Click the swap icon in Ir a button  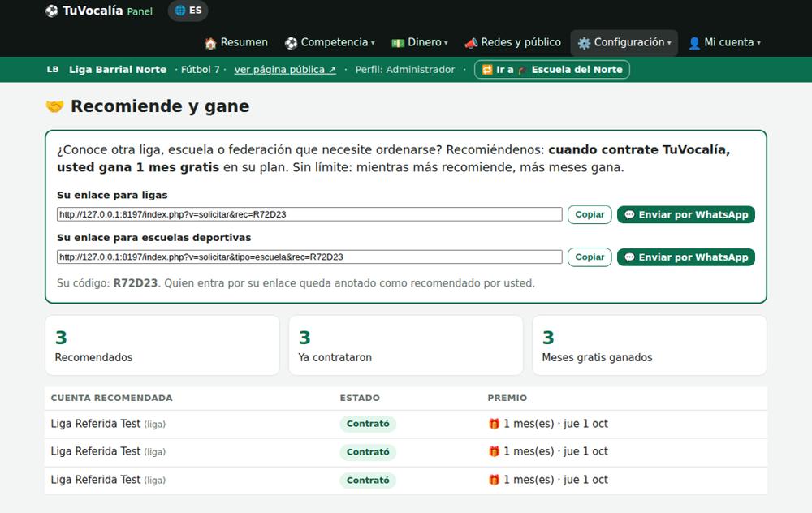487,69
